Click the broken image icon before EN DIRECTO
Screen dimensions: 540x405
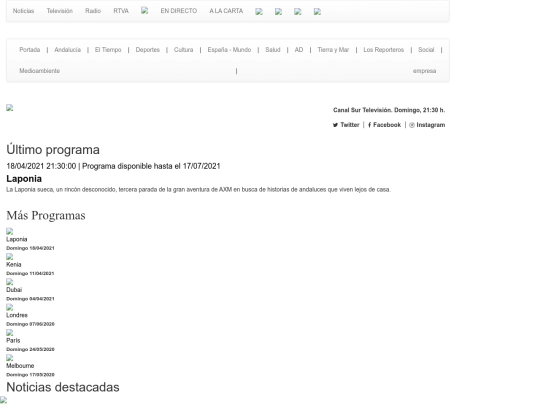(x=145, y=11)
